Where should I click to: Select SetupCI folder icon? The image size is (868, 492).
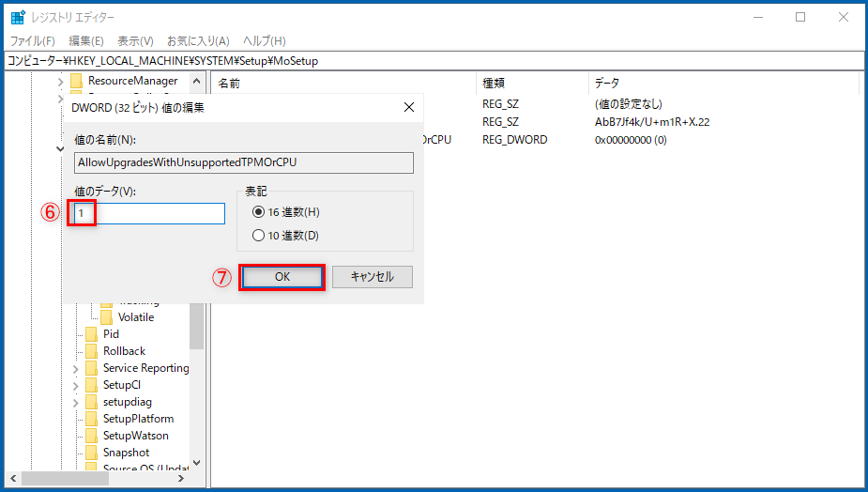tap(91, 385)
